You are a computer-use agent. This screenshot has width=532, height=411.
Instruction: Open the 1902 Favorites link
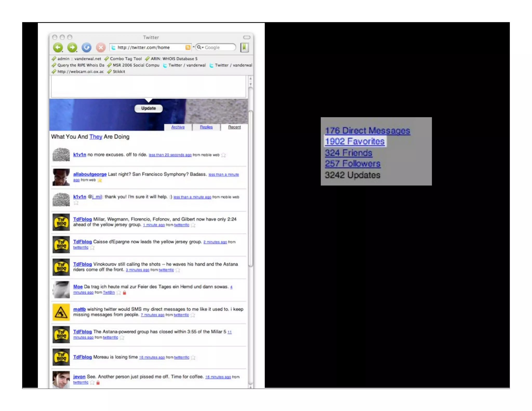pos(355,142)
